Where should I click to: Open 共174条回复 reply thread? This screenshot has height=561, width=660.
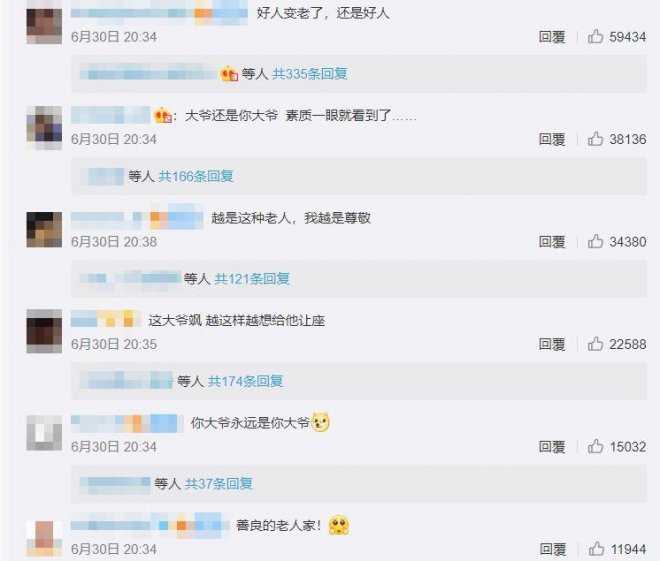(x=245, y=381)
